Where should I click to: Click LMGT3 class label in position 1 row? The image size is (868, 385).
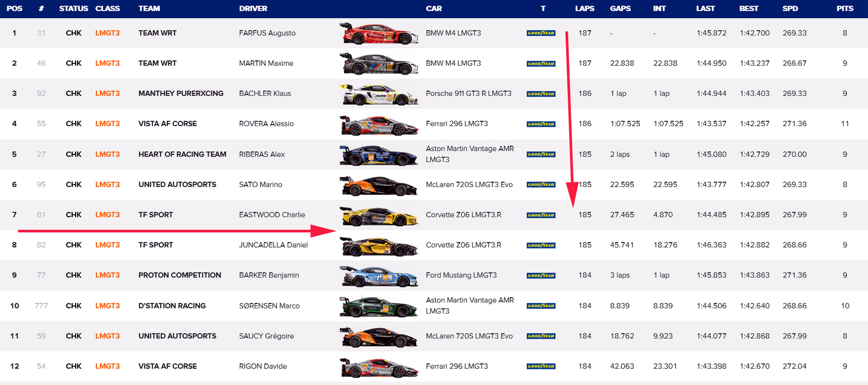[108, 33]
